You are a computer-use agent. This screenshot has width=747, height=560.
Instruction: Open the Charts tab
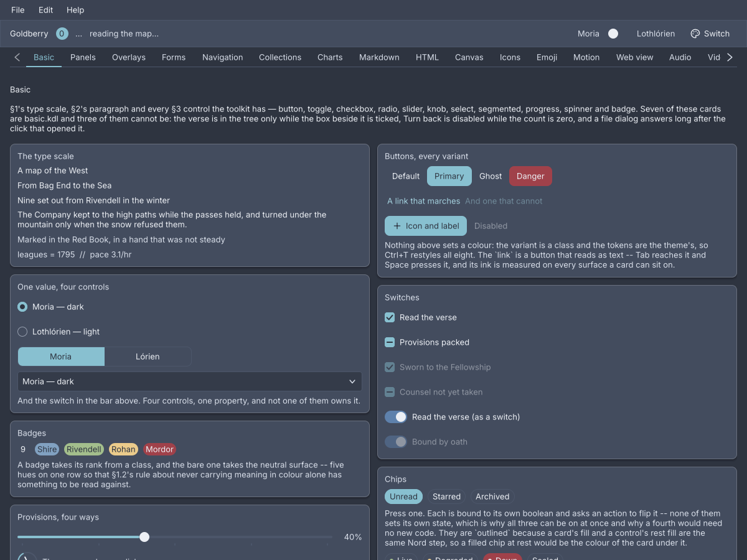coord(330,57)
